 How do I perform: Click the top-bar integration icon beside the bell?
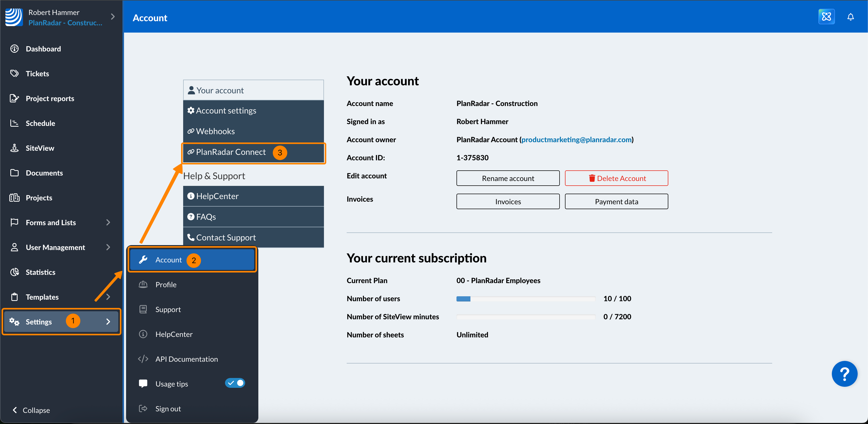(x=826, y=17)
